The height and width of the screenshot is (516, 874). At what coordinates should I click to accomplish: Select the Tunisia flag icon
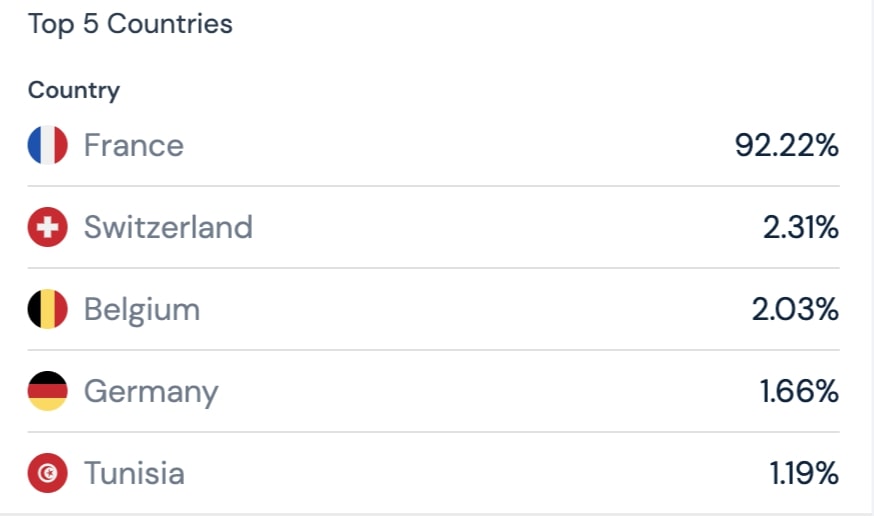pos(47,473)
